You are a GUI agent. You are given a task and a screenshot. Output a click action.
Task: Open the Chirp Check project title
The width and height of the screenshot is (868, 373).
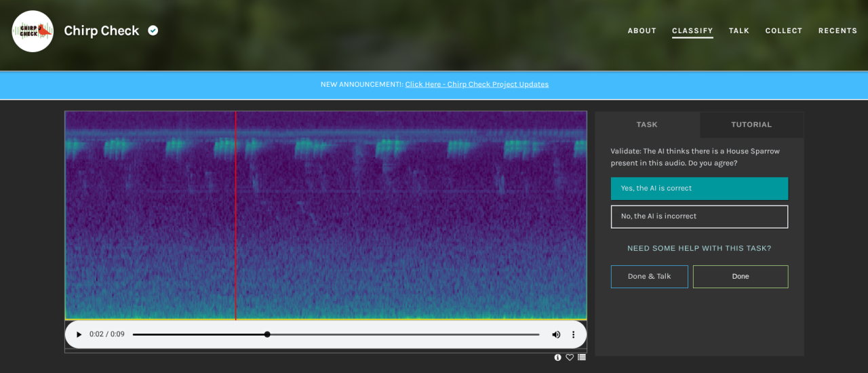[102, 31]
